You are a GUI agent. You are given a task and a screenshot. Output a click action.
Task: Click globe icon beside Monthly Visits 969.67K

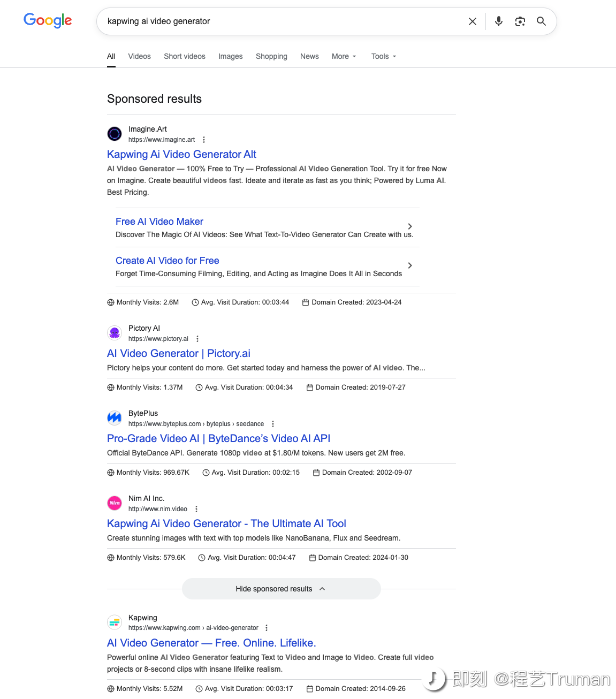coord(111,473)
